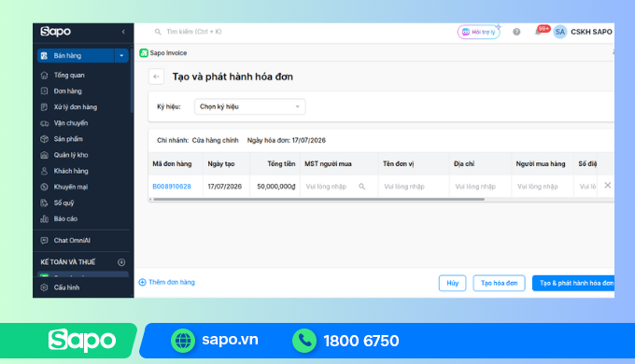Go to Xử lý đơn hàng
Viewport: 635px width, 364px height.
click(76, 107)
